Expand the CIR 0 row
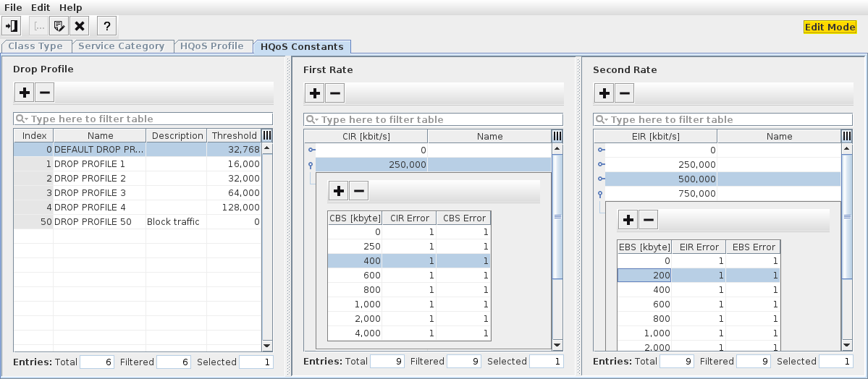 click(311, 150)
